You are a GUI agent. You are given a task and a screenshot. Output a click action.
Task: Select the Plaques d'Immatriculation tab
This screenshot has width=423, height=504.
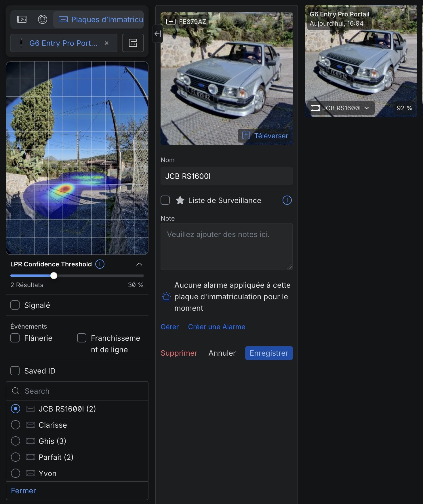(98, 19)
